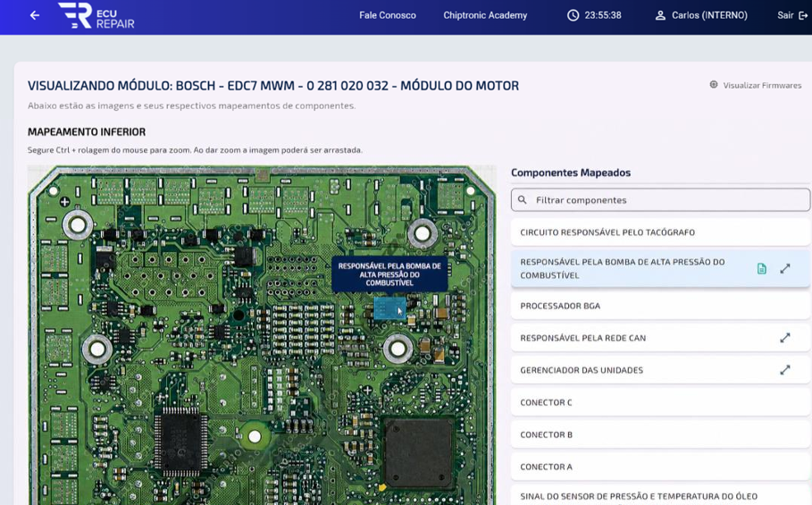Select CONECTOR B item

(x=660, y=434)
